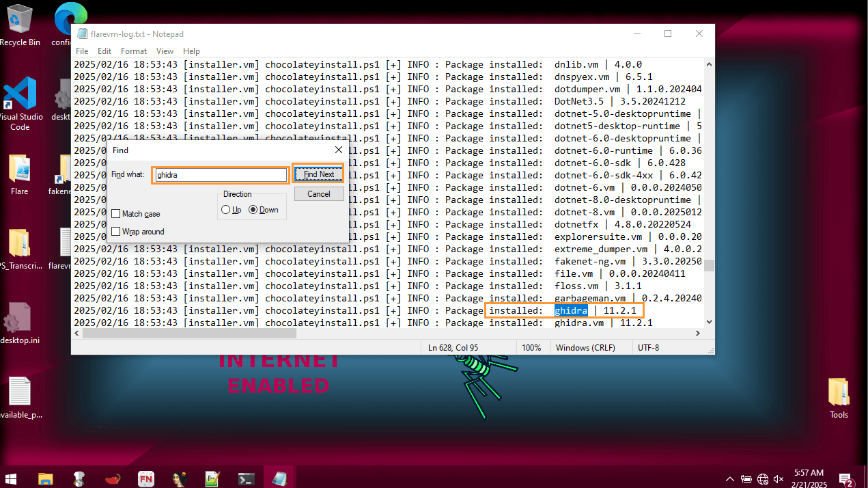This screenshot has width=868, height=488.
Task: Select the Down direction radio button
Action: [x=253, y=210]
